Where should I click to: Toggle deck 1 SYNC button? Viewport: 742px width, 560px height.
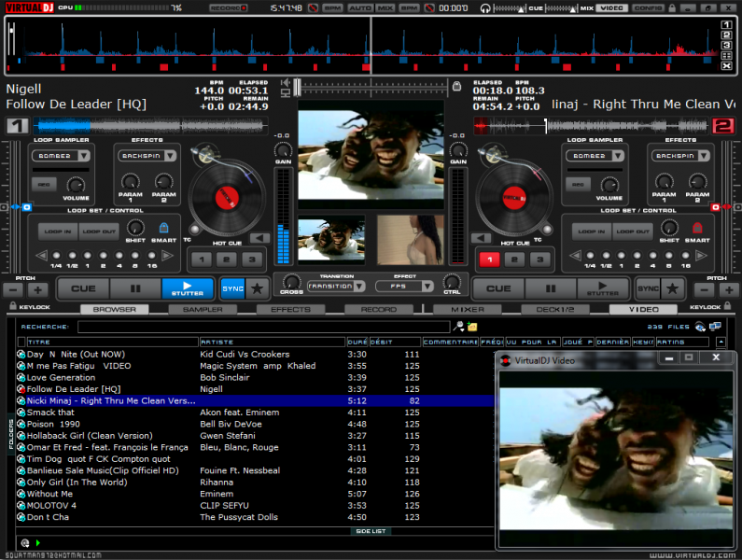pyautogui.click(x=232, y=288)
